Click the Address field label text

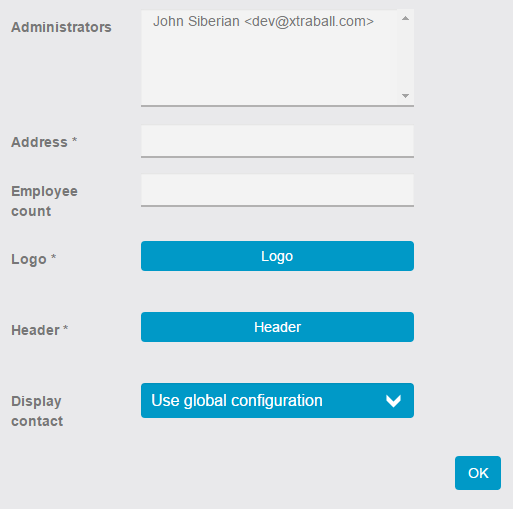pyautogui.click(x=39, y=142)
